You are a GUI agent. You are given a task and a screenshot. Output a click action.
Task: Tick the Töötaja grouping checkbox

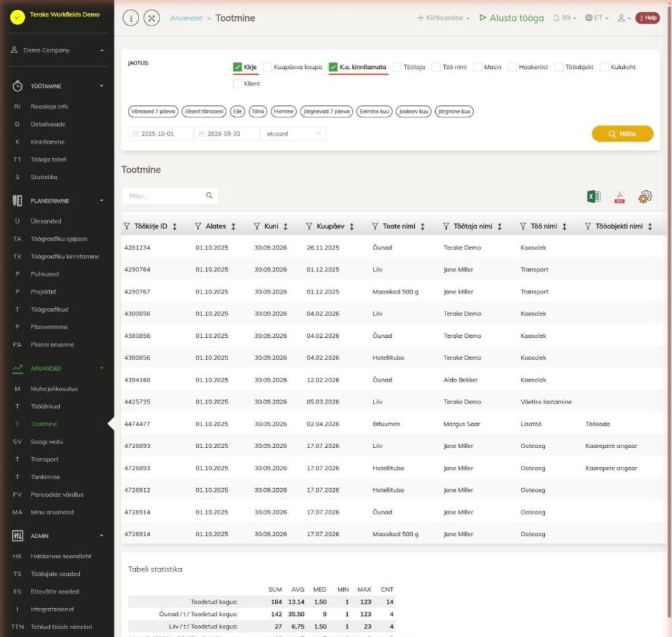click(397, 67)
